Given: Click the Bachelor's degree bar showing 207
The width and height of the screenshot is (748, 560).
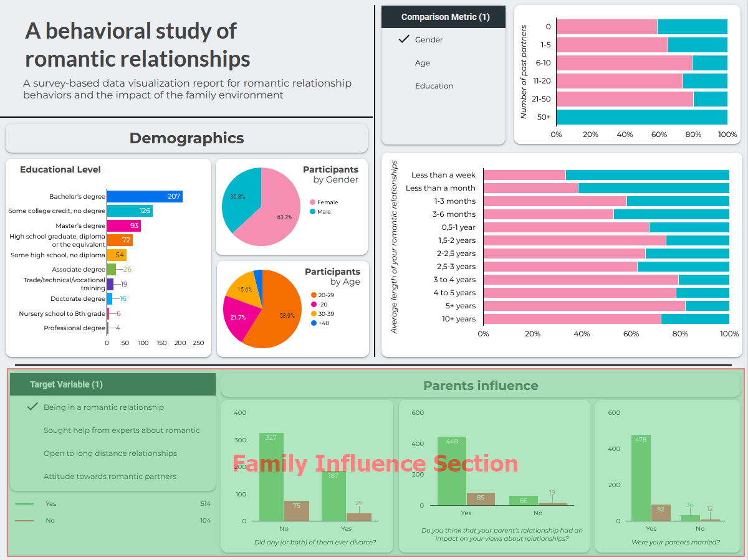Looking at the screenshot, I should (x=144, y=197).
